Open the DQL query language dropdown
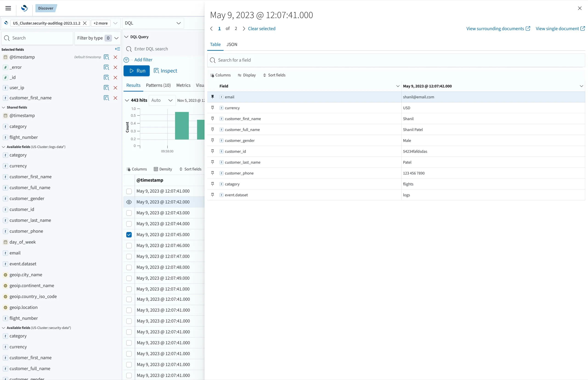This screenshot has width=588, height=380. coord(153,23)
